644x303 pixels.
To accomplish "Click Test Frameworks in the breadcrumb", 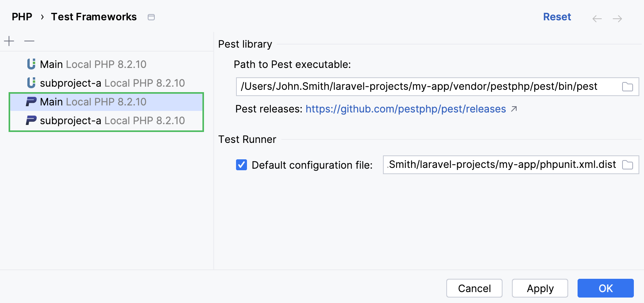I will click(94, 16).
